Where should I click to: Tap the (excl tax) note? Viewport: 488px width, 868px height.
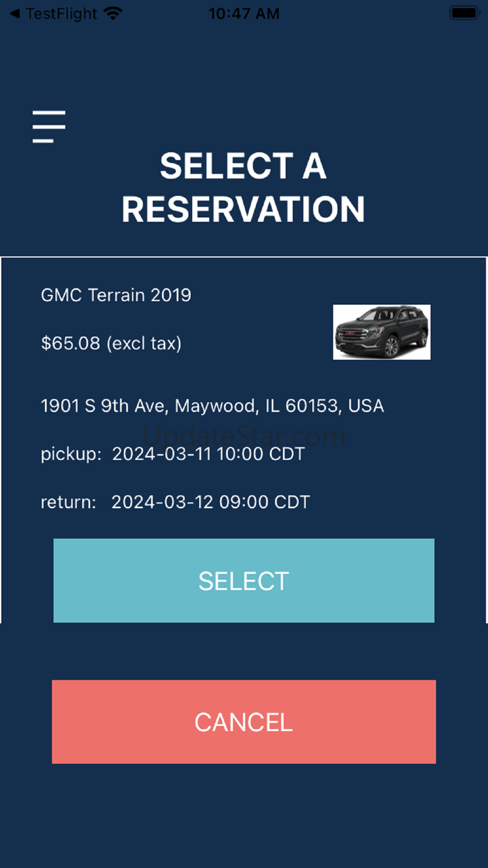pyautogui.click(x=144, y=343)
